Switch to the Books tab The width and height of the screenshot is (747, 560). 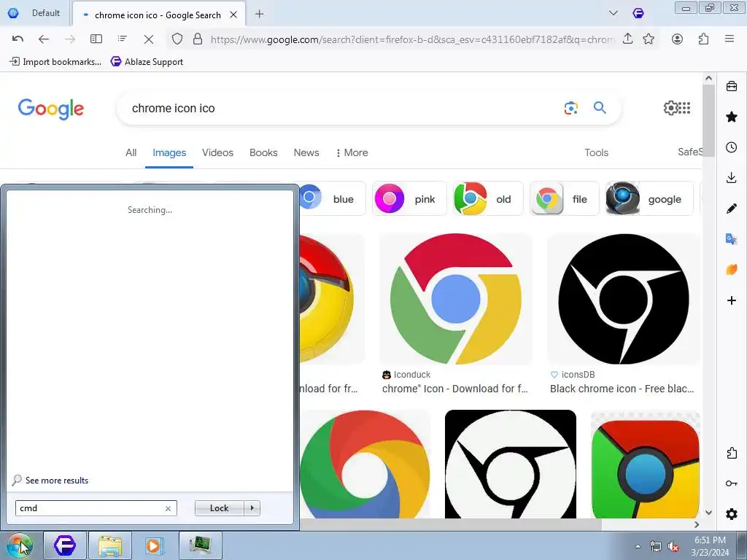(x=263, y=152)
